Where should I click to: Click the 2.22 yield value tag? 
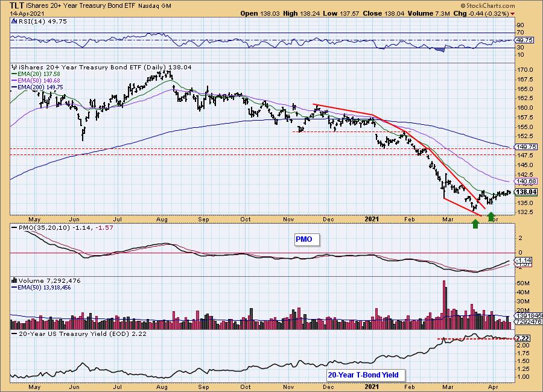(x=522, y=338)
